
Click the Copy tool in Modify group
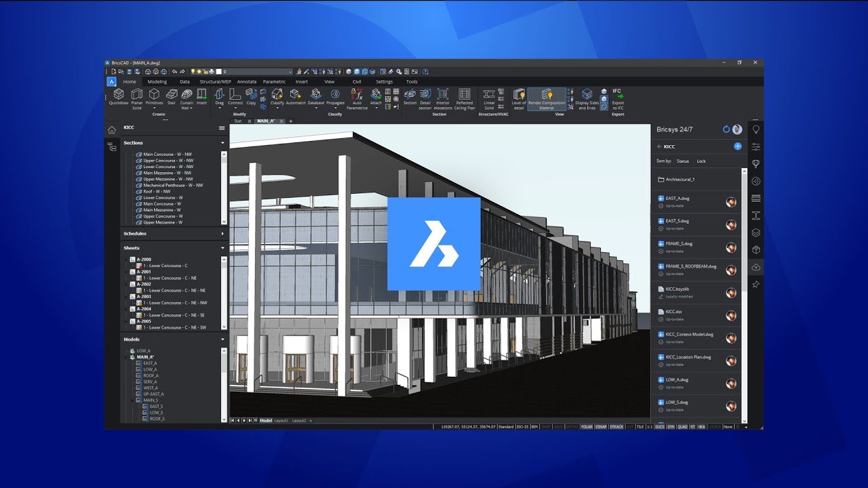(251, 98)
